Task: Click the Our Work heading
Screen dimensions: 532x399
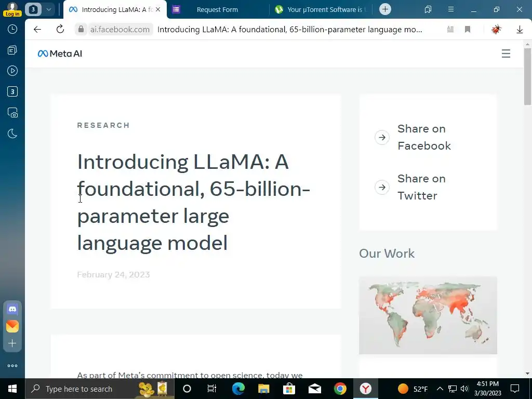Action: tap(387, 254)
